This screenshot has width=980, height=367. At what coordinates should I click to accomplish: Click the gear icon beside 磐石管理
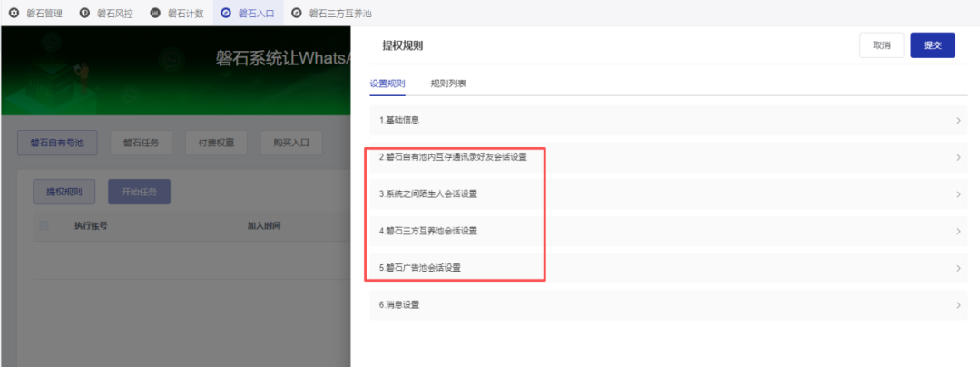[x=14, y=13]
